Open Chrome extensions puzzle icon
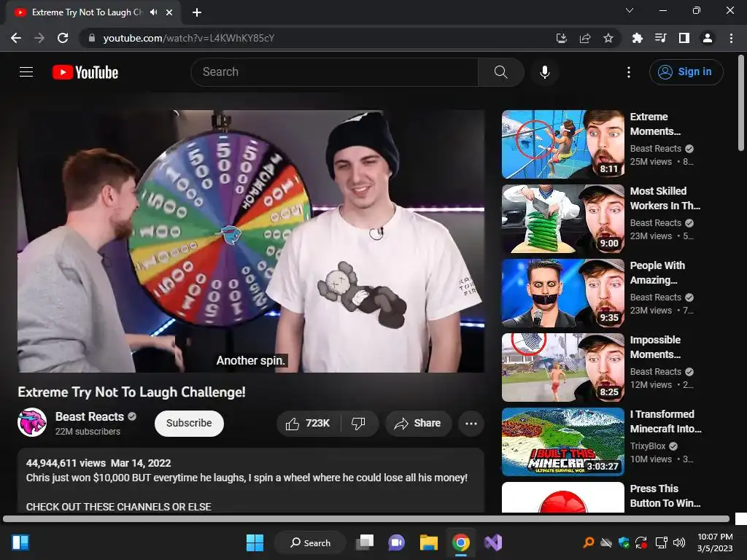This screenshot has height=560, width=747. [637, 38]
